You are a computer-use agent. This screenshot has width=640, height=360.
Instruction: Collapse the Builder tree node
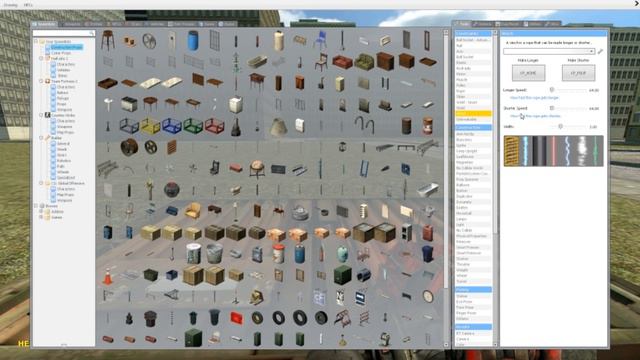[41, 138]
